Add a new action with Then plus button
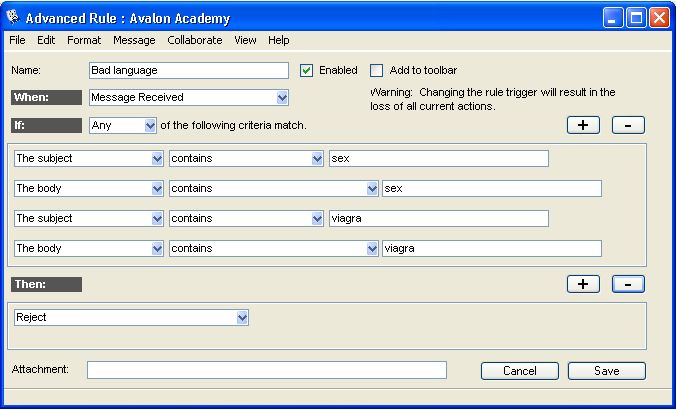Screen dimensions: 677x410 click(x=583, y=284)
